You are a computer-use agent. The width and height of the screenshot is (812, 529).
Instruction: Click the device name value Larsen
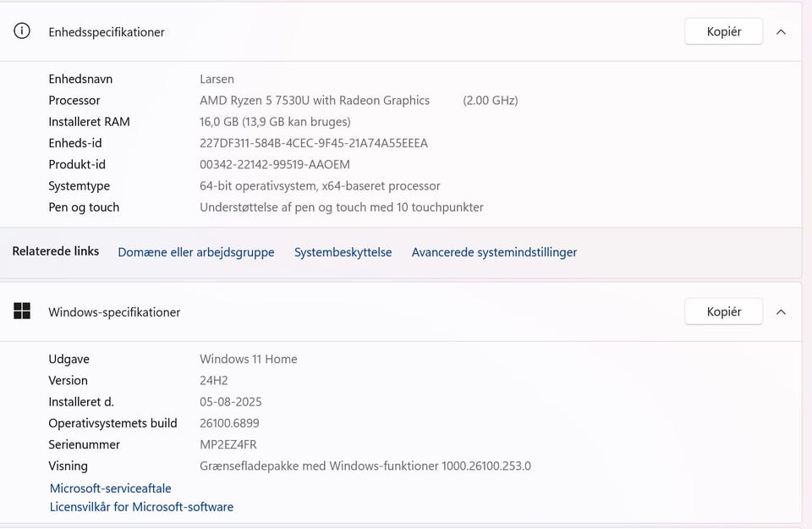(217, 79)
